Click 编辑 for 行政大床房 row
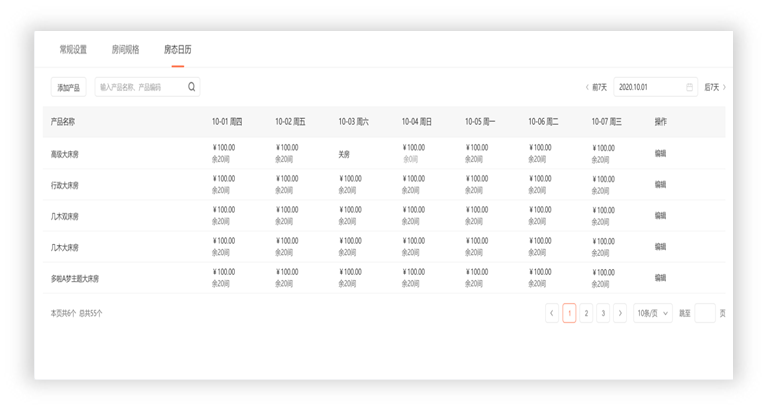Viewport: 767px width, 411px height. point(660,184)
